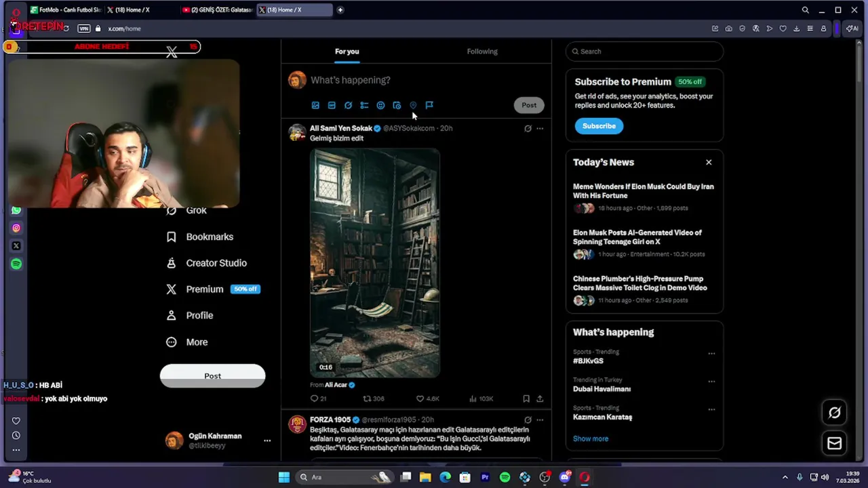The height and width of the screenshot is (488, 868).
Task: Open WhatsApp in Opera sidebar
Action: pos(16,210)
